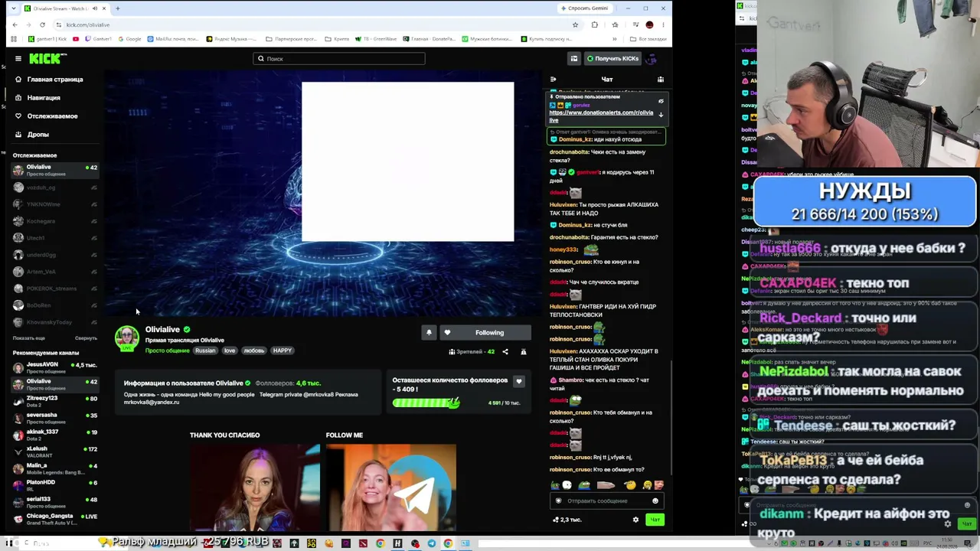The width and height of the screenshot is (980, 551).
Task: Click the Получить KICKs button
Action: coord(612,58)
